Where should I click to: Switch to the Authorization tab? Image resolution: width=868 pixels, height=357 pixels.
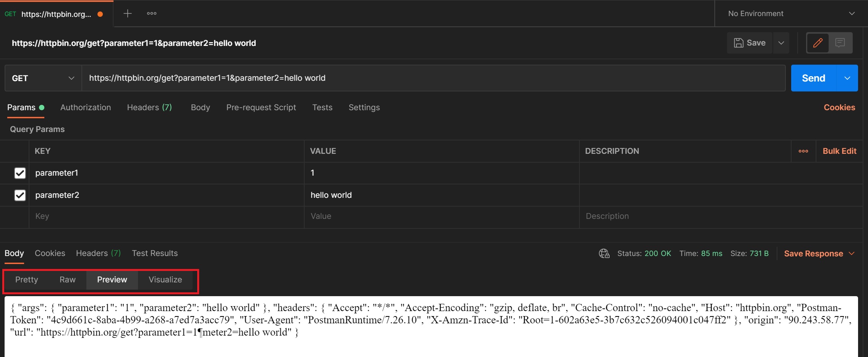[x=86, y=108]
